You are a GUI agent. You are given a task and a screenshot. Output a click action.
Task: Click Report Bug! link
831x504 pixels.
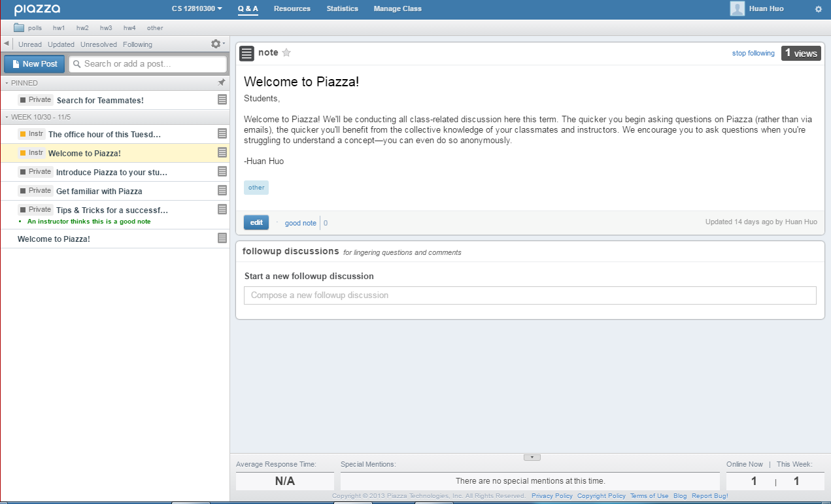click(x=710, y=496)
